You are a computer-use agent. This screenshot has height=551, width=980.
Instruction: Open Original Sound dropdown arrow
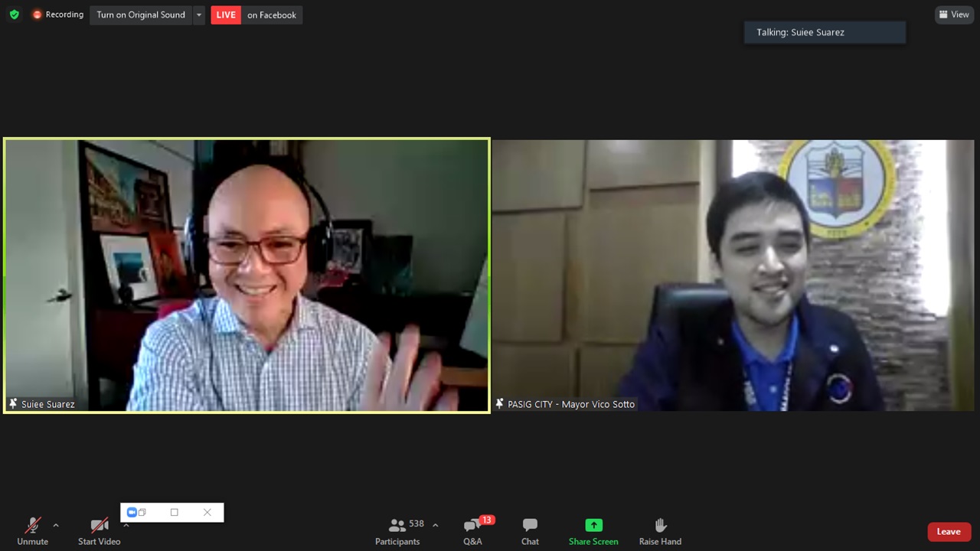click(199, 15)
